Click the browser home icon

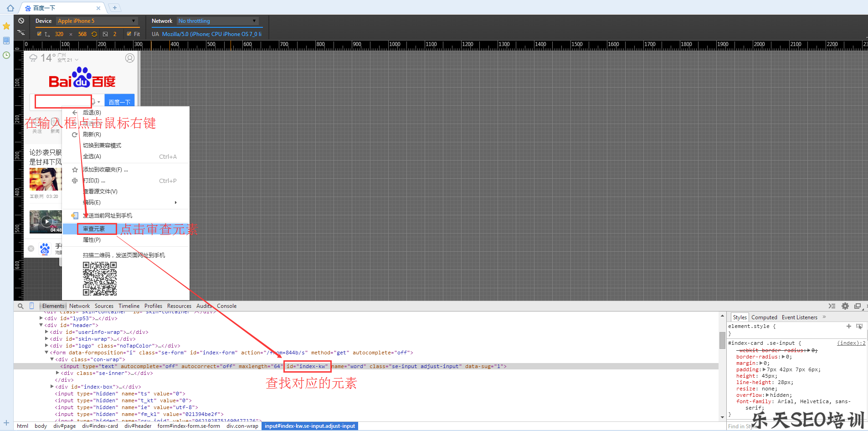pos(10,8)
